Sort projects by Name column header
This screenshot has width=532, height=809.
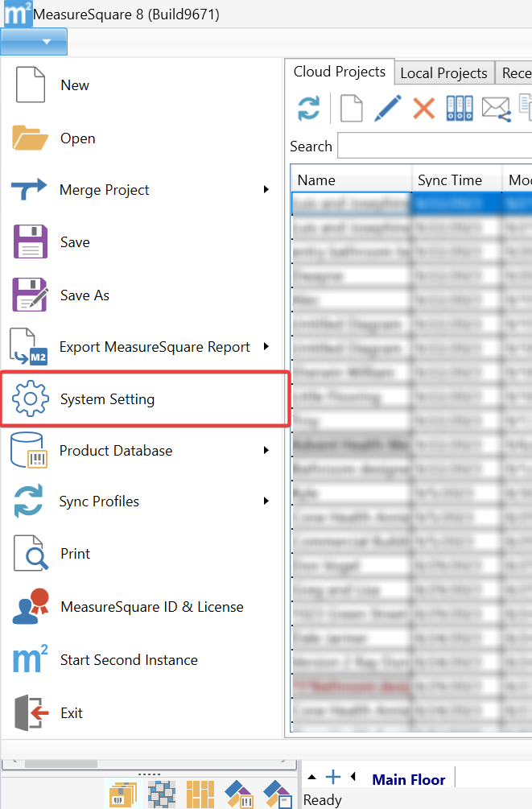(352, 180)
